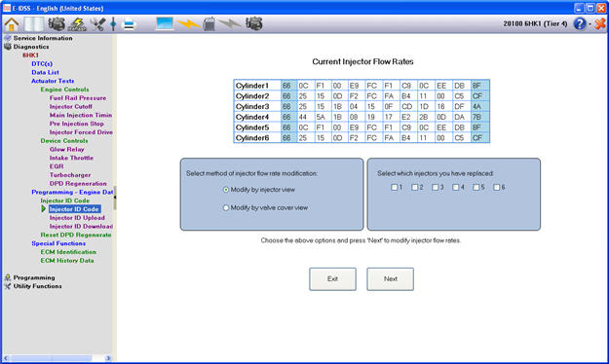
Task: Select Device Controls tree node
Action: pyautogui.click(x=64, y=140)
